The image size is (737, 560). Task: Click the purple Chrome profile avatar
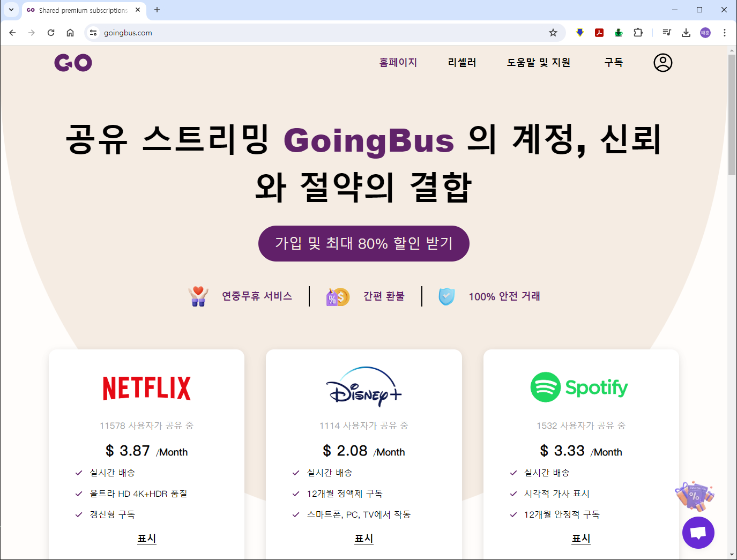tap(705, 33)
